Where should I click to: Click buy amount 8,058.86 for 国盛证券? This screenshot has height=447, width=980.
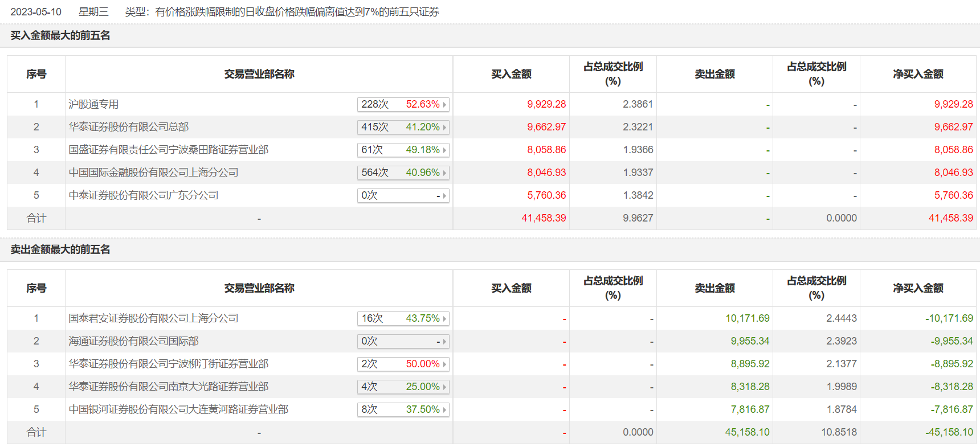tap(546, 150)
